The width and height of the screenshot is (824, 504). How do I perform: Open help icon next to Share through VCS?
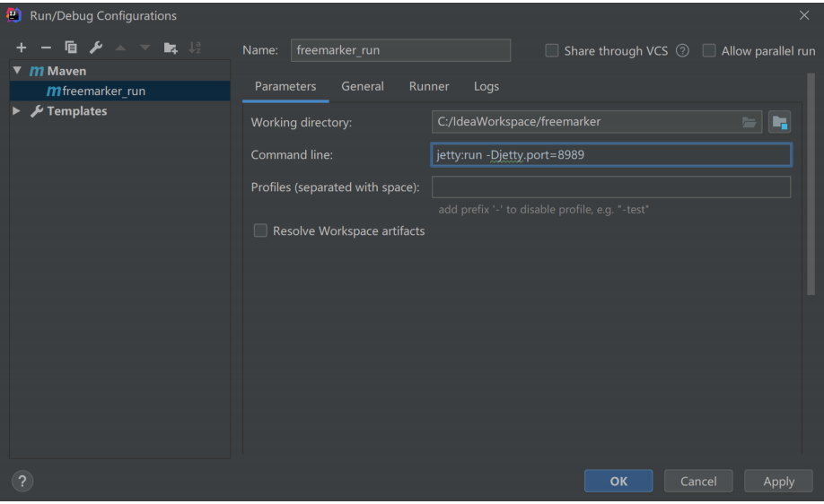(x=682, y=51)
